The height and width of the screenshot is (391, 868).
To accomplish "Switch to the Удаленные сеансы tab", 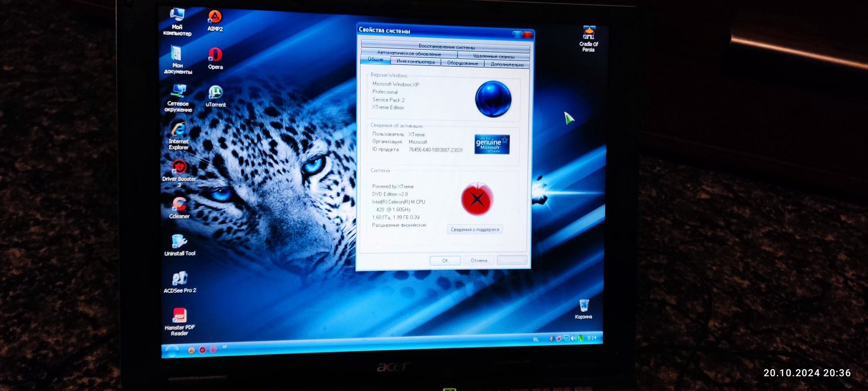I will [494, 56].
